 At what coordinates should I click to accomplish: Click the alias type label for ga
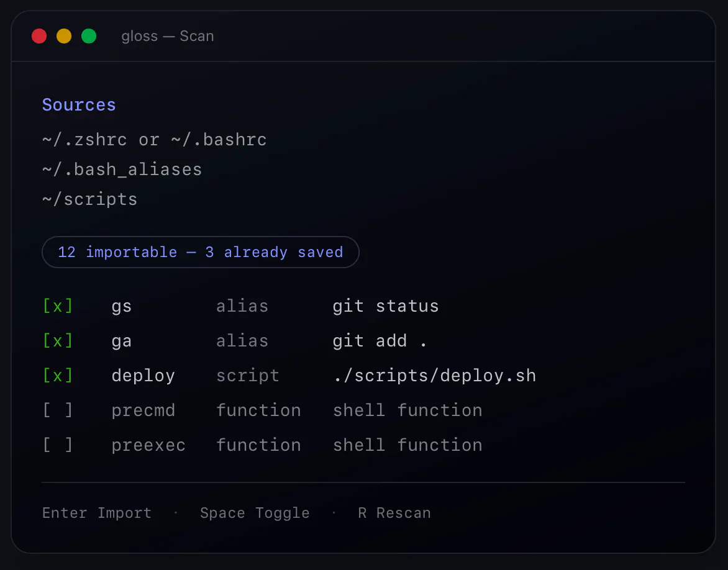[242, 341]
